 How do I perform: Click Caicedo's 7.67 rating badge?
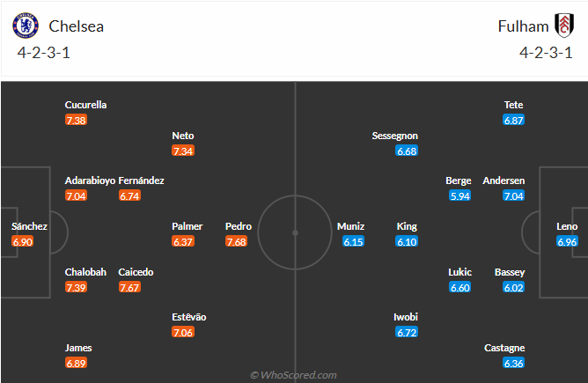pos(129,288)
